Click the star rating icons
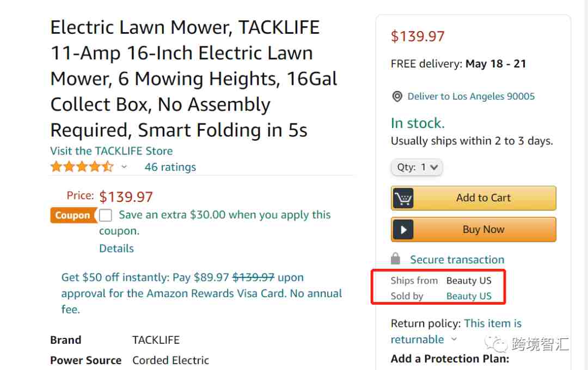This screenshot has height=370, width=588. (x=82, y=166)
